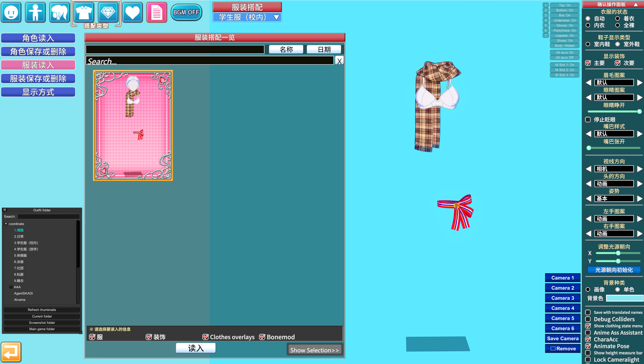Open the hair editing icon
The height and width of the screenshot is (364, 644).
coord(59,12)
